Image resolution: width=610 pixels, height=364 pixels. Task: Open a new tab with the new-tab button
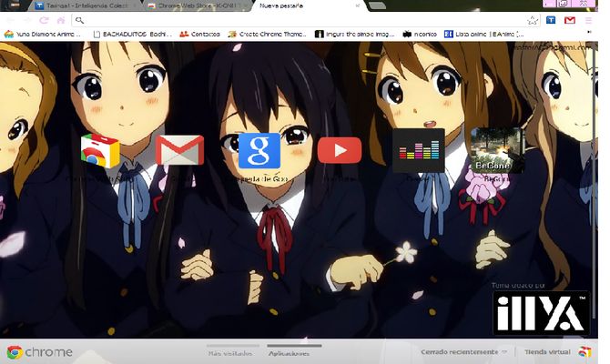377,5
